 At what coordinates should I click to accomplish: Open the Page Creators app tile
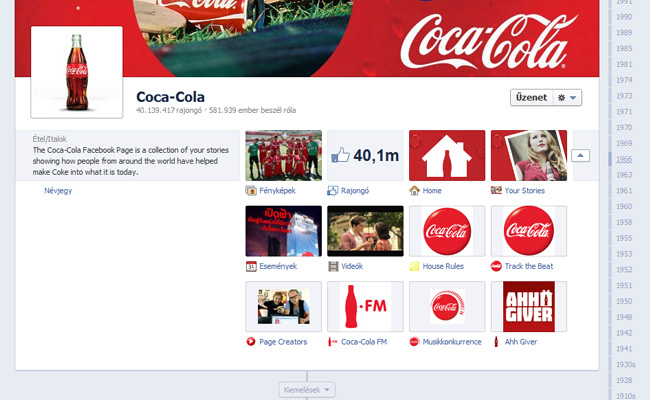point(284,307)
